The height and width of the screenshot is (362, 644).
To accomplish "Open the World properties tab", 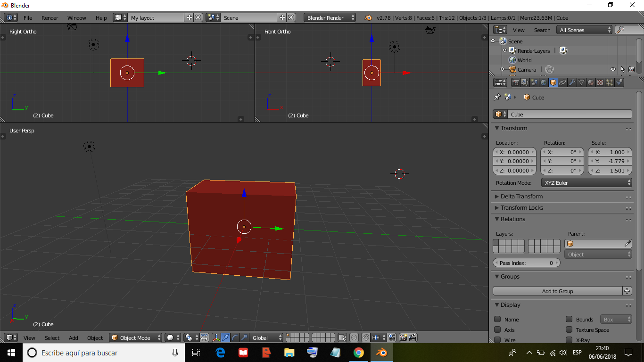I will pyautogui.click(x=544, y=82).
